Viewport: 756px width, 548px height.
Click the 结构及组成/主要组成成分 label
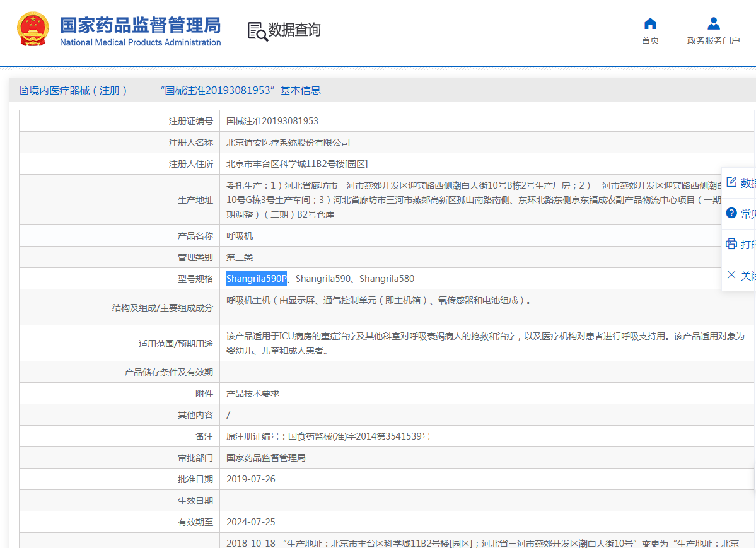[x=163, y=308]
